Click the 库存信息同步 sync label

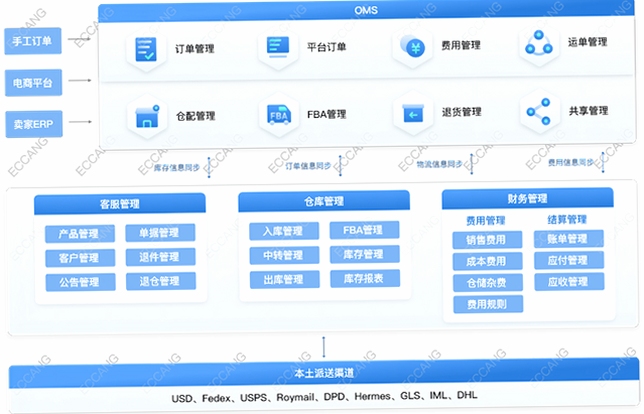[177, 168]
